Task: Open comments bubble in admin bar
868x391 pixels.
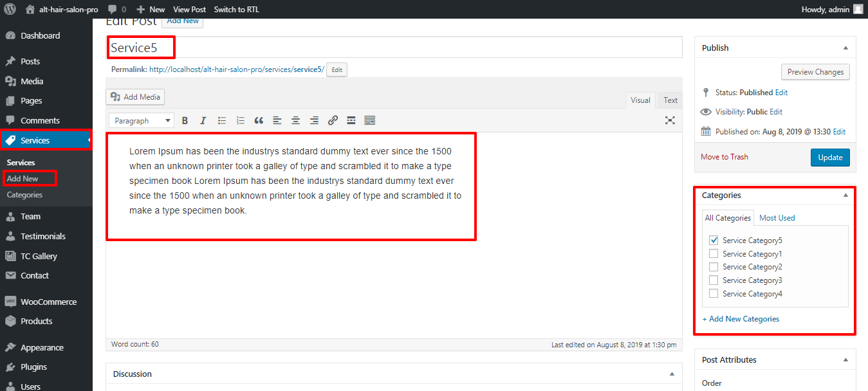Action: (x=117, y=9)
